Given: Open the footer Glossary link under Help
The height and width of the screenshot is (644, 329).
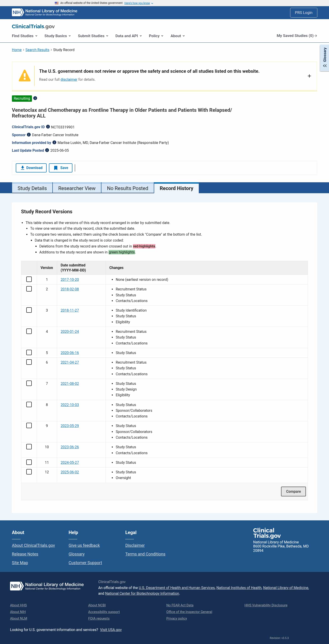Looking at the screenshot, I should point(76,554).
